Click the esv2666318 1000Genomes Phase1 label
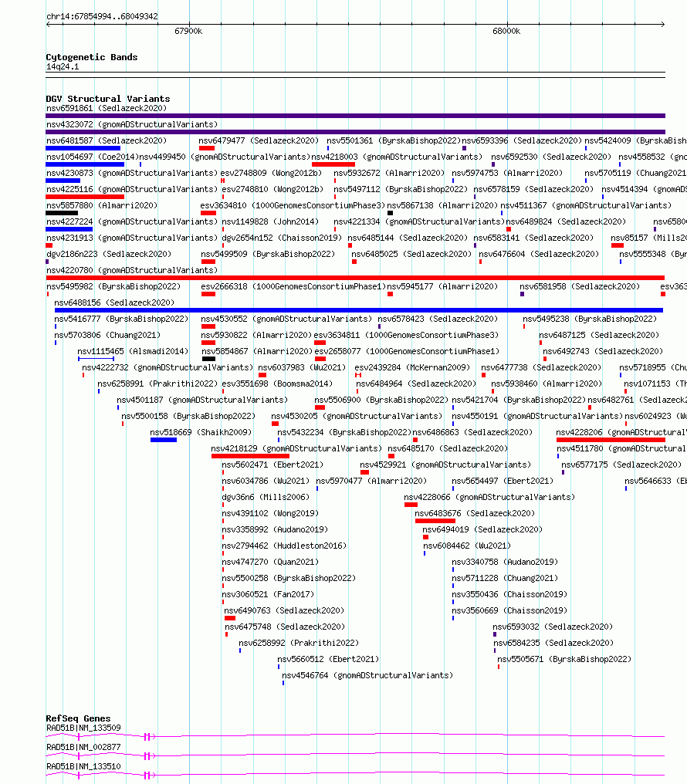Screen dimensions: 687x784 coord(293,286)
